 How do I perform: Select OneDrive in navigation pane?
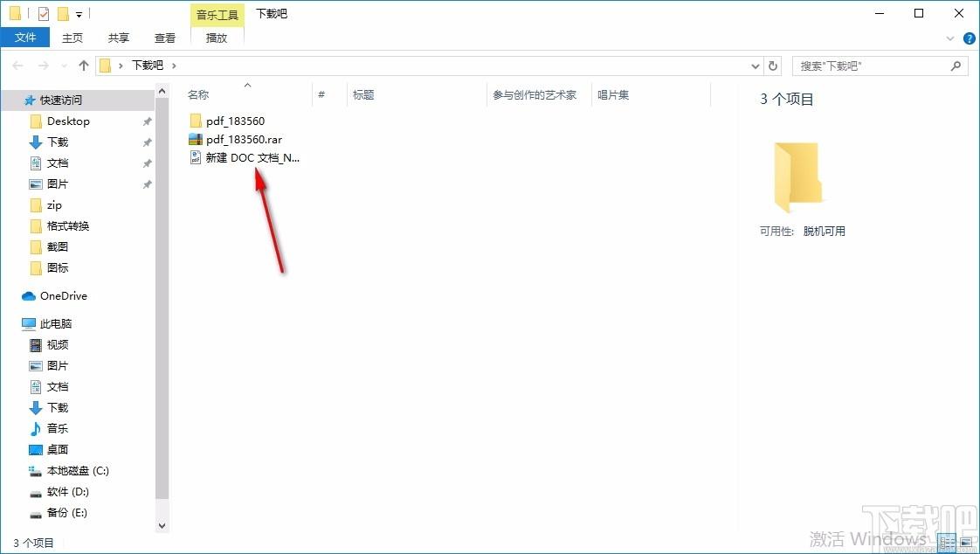point(63,295)
